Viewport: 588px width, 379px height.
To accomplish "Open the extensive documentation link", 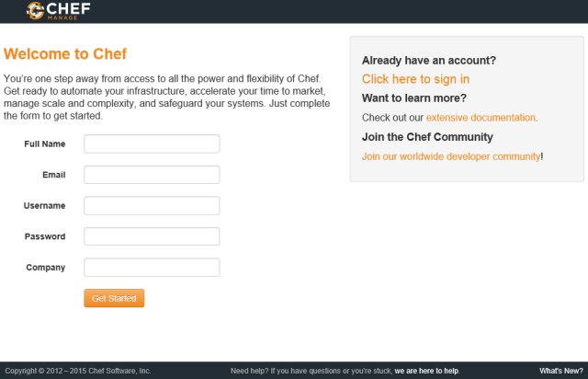I will tap(481, 118).
